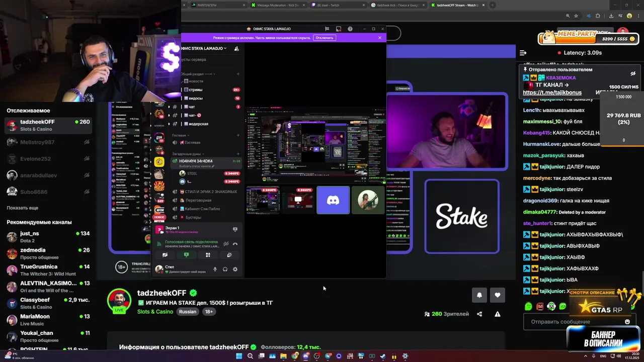Select blue Discord logo participant tile
Image resolution: width=644 pixels, height=362 pixels.
(x=333, y=200)
